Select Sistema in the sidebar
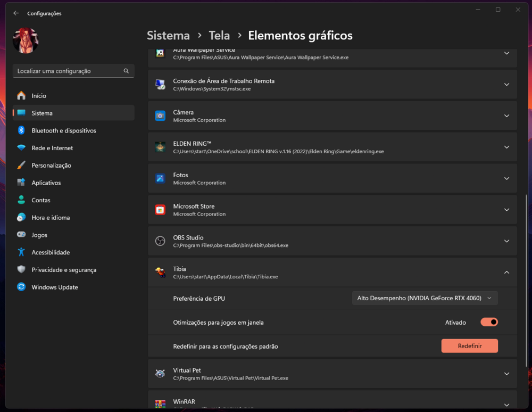 click(x=73, y=113)
